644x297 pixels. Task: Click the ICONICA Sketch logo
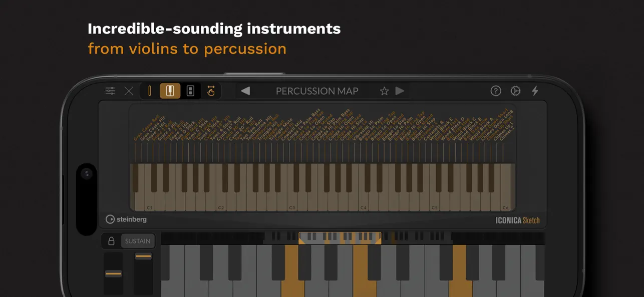(x=518, y=220)
